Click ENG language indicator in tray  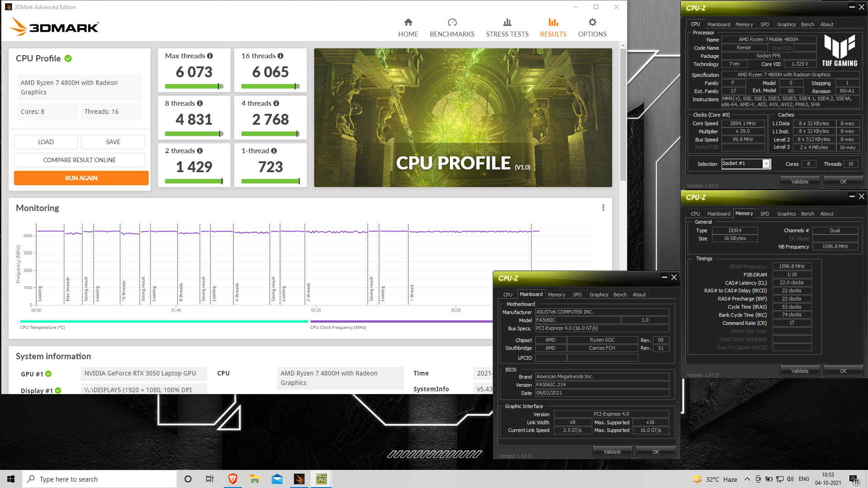[x=804, y=479]
